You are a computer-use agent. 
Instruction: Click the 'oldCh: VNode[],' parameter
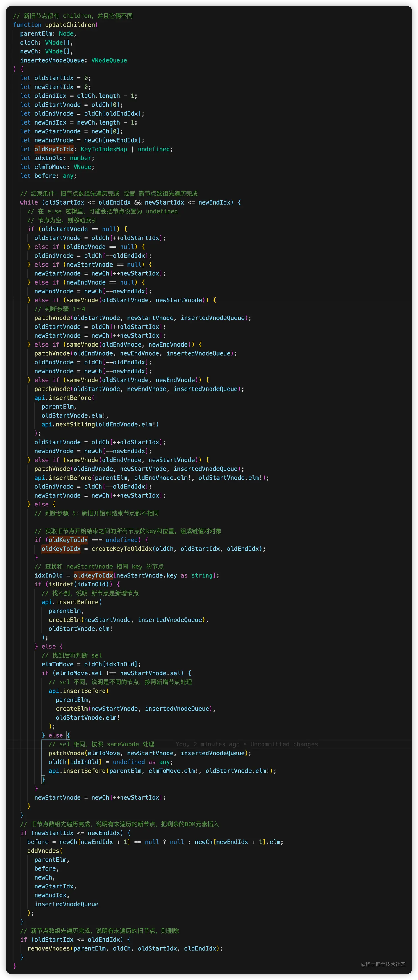[46, 43]
